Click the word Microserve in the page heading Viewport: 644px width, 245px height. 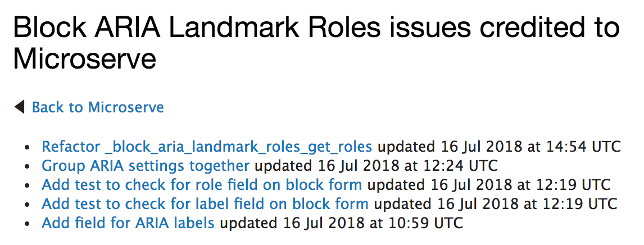point(85,59)
